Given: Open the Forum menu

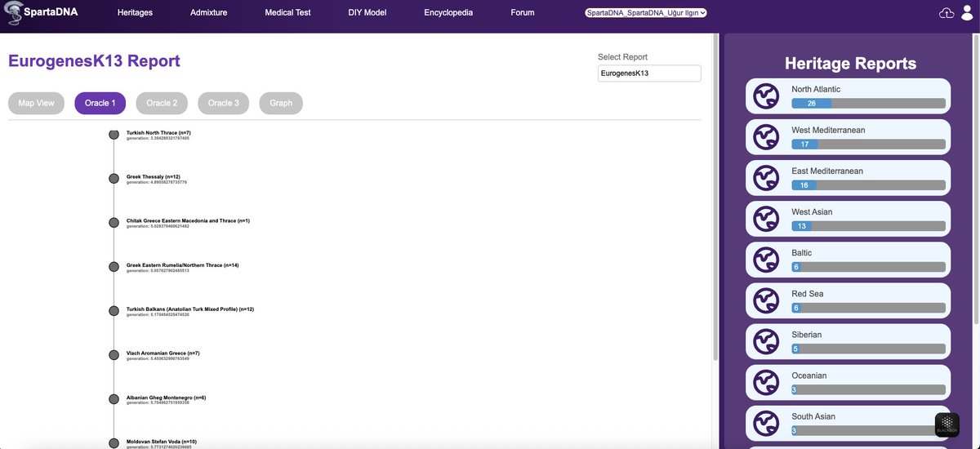Looking at the screenshot, I should [x=523, y=13].
